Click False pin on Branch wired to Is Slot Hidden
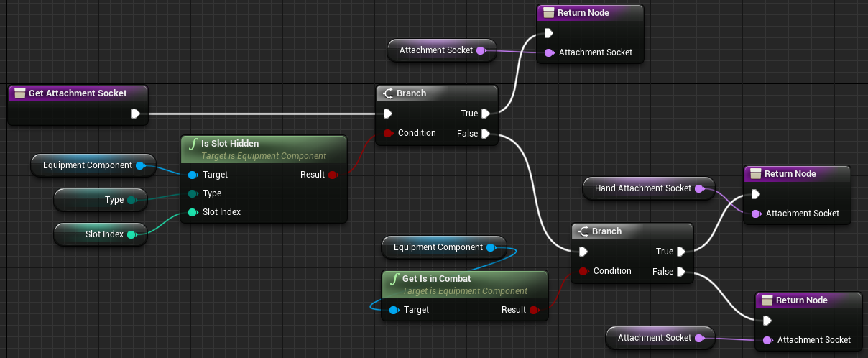This screenshot has width=868, height=358. point(485,133)
